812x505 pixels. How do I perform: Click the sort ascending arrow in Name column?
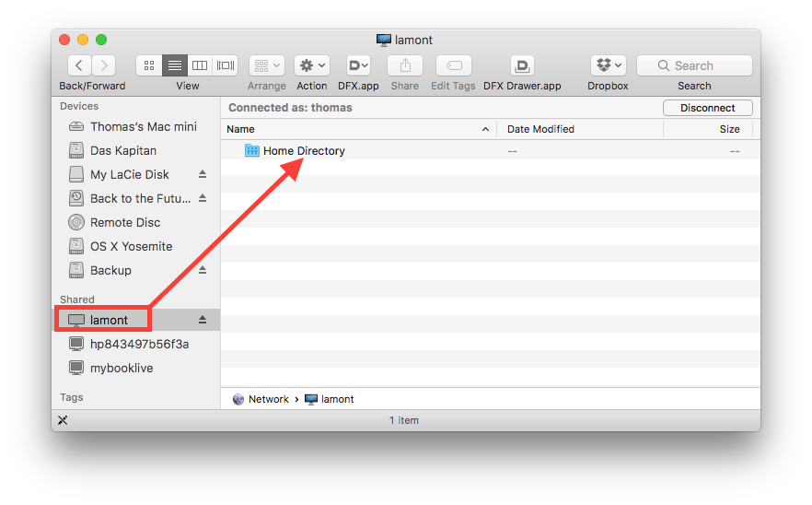point(485,129)
